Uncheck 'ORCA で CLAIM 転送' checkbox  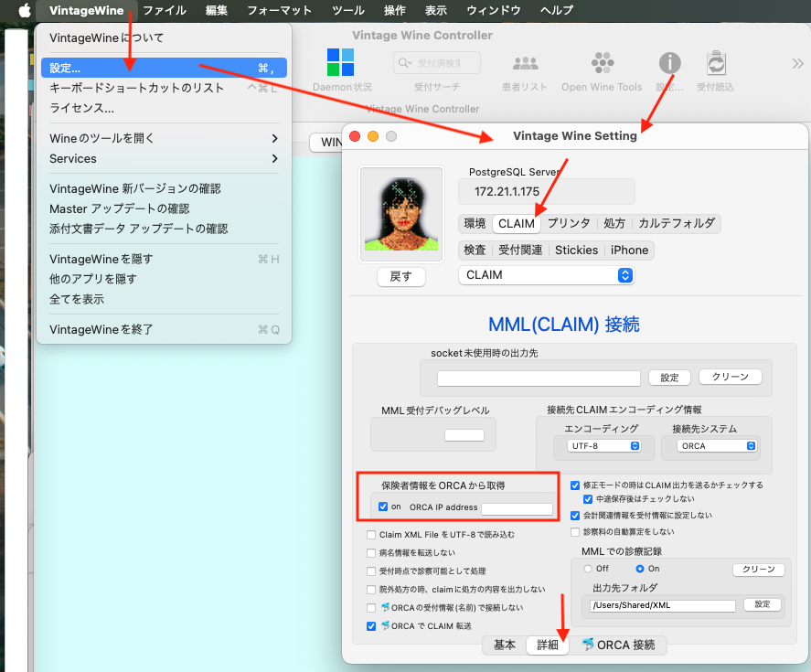click(x=371, y=626)
